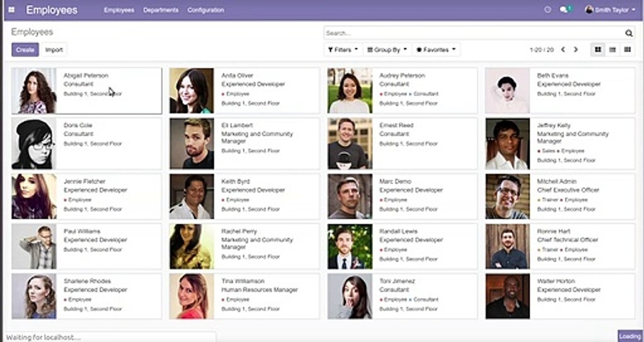Select the name Tina Williamson

243,281
